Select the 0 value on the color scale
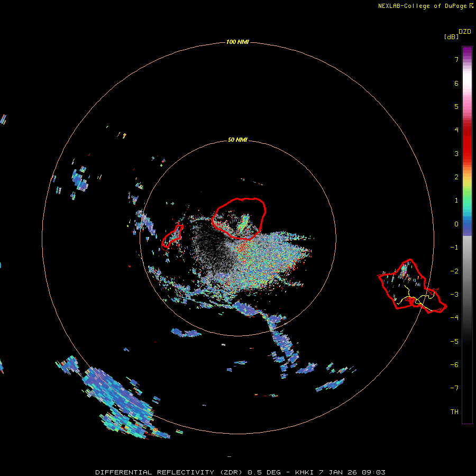 (456, 224)
